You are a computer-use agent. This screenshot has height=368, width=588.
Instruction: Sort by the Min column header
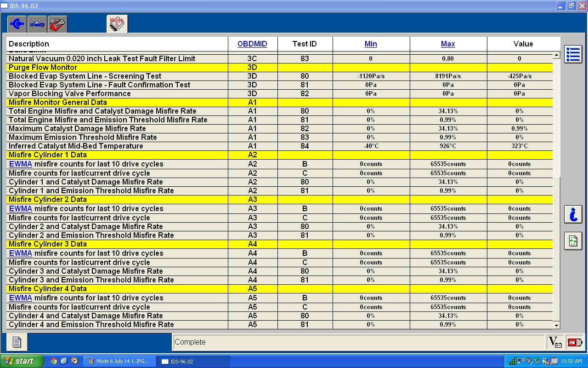pyautogui.click(x=371, y=44)
